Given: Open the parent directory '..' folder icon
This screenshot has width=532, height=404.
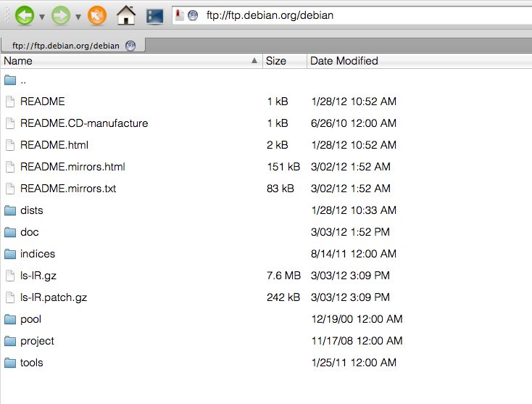Looking at the screenshot, I should (x=10, y=80).
